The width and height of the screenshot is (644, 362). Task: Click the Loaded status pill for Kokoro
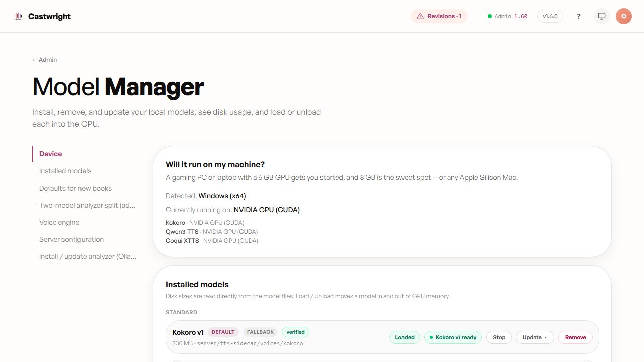[x=405, y=337]
